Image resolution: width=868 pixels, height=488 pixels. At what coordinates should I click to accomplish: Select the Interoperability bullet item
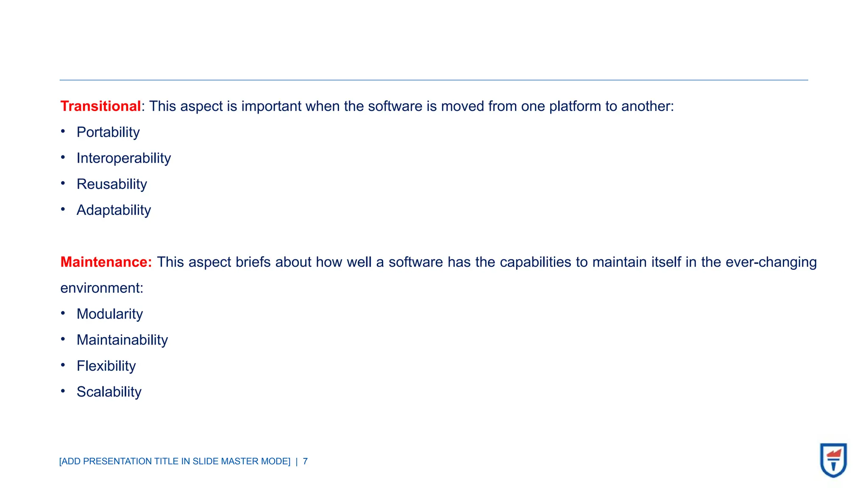pyautogui.click(x=124, y=158)
